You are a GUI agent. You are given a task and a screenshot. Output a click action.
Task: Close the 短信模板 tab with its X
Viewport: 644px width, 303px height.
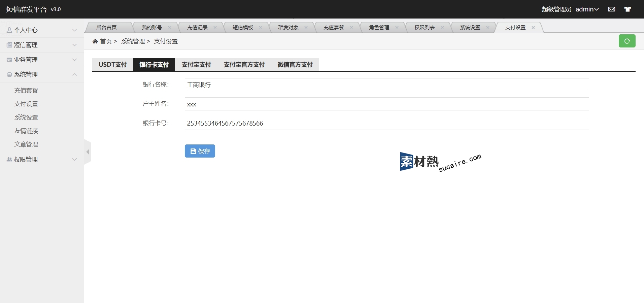click(x=261, y=28)
